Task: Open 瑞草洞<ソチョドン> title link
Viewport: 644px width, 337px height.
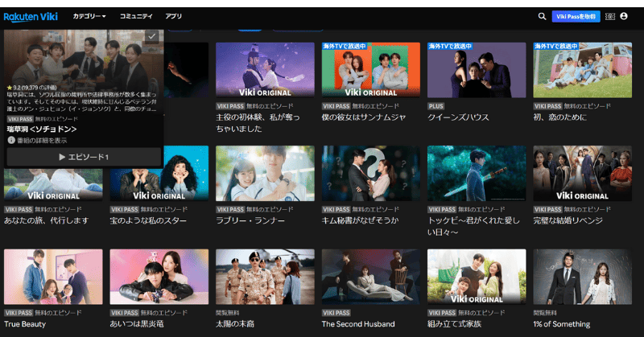Action: pyautogui.click(x=42, y=129)
